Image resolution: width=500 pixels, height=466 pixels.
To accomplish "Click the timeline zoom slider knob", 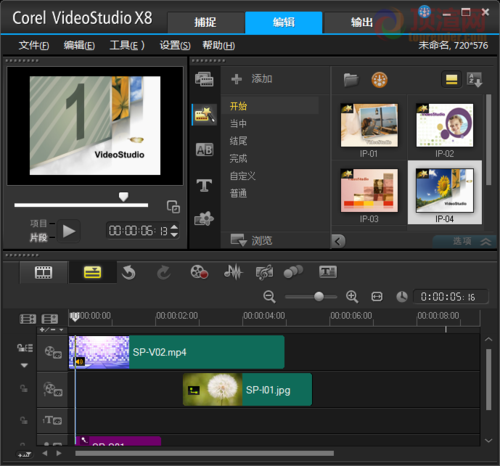I will click(x=319, y=296).
